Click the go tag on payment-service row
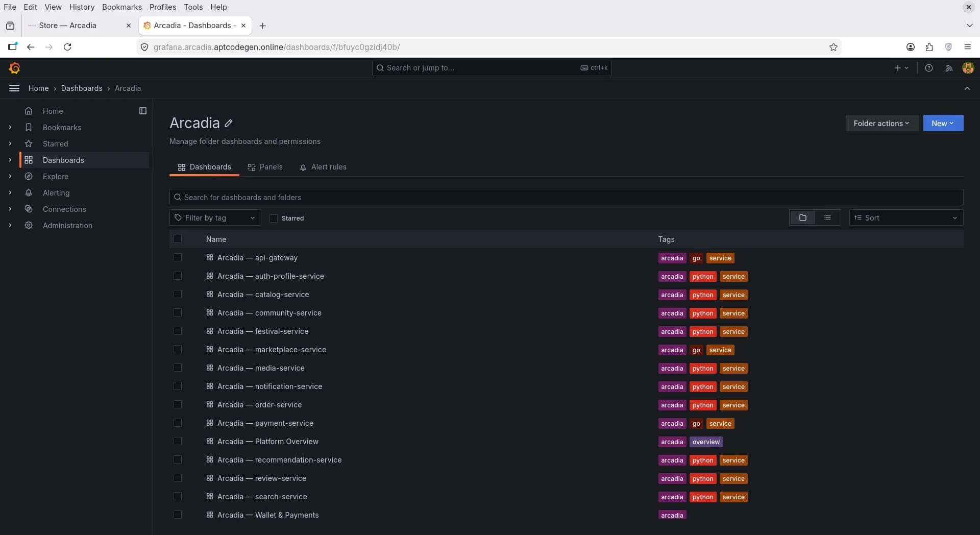The width and height of the screenshot is (980, 535). coord(696,424)
